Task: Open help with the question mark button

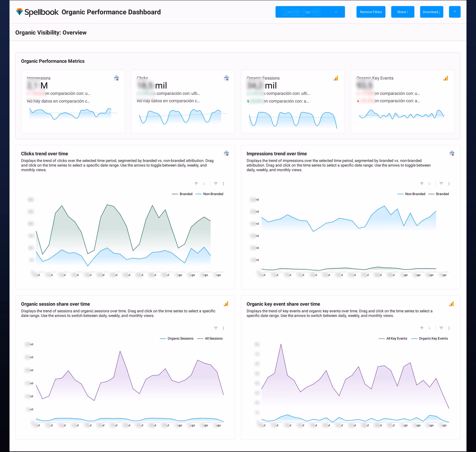Action: tap(455, 12)
